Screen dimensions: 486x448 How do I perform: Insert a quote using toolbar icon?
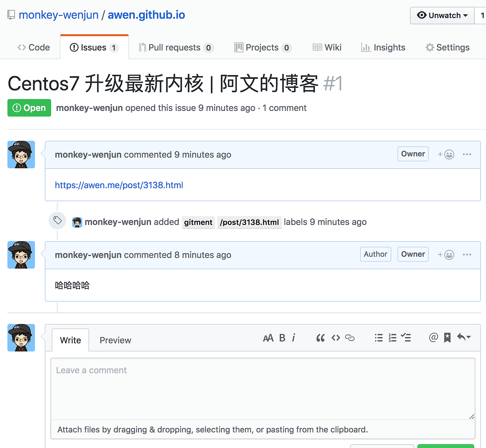click(x=320, y=338)
